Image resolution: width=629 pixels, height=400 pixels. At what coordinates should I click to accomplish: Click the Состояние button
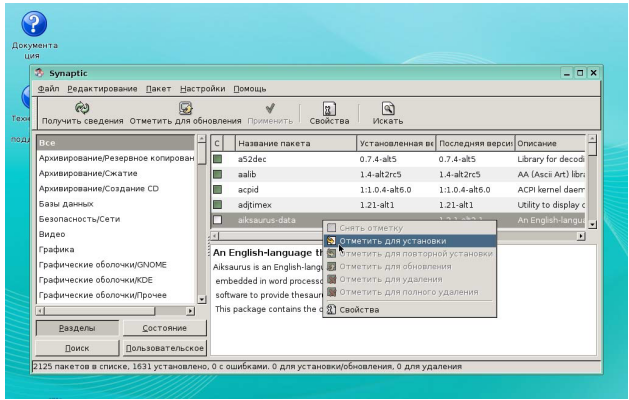pos(164,328)
